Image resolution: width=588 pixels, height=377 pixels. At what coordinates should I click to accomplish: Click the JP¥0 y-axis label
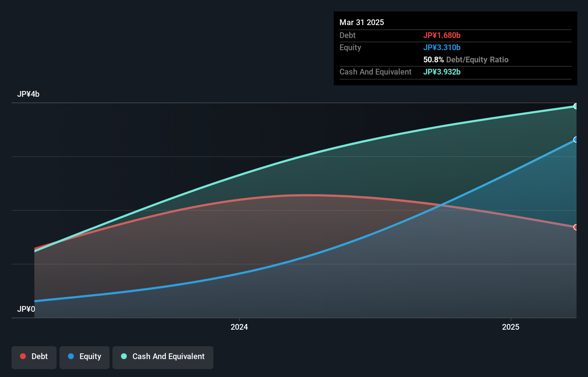click(x=26, y=309)
